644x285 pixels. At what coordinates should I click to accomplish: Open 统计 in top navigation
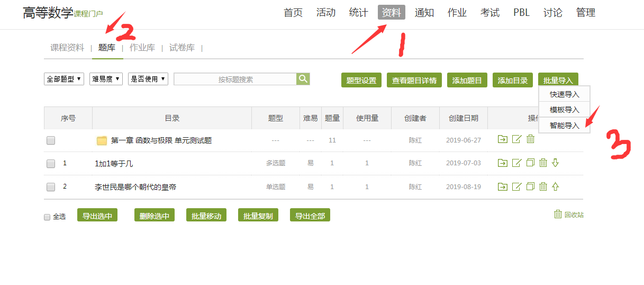[359, 13]
